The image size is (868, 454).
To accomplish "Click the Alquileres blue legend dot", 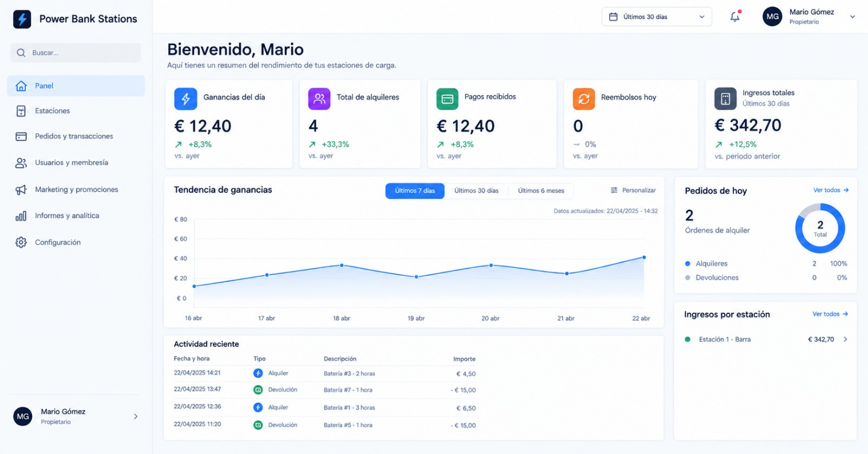I will [x=688, y=264].
